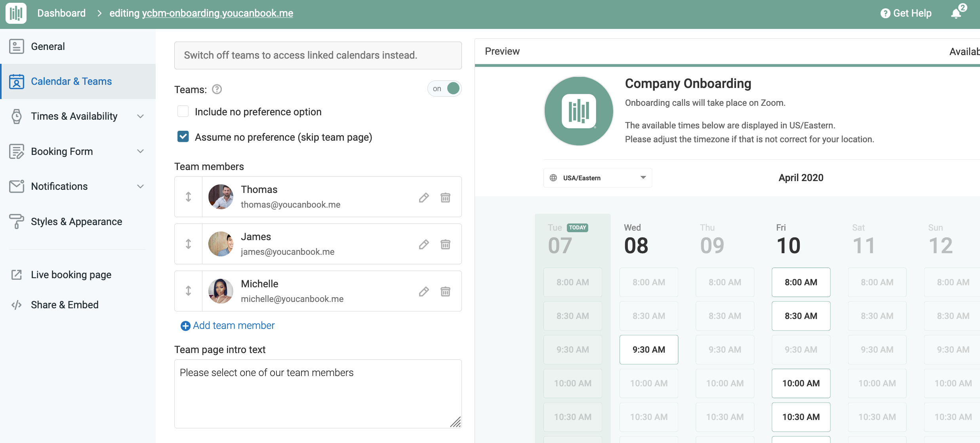Edit Thomas team member pencil icon
Viewport: 980px width, 443px height.
(x=424, y=197)
